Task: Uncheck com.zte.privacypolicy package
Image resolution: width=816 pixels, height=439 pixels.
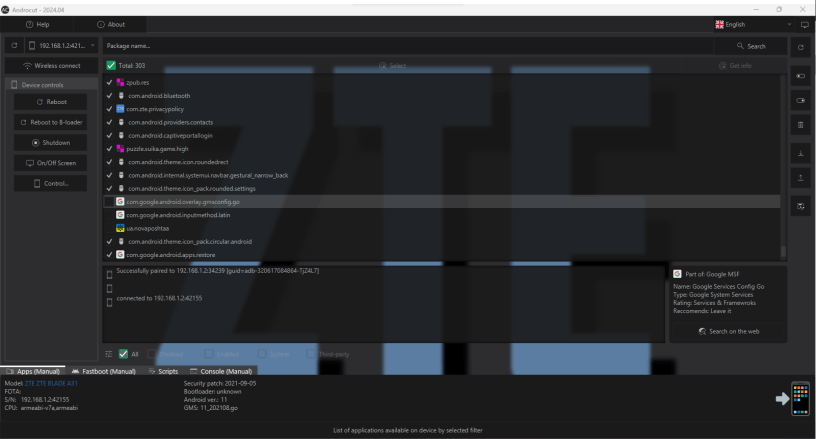Action: pos(109,109)
